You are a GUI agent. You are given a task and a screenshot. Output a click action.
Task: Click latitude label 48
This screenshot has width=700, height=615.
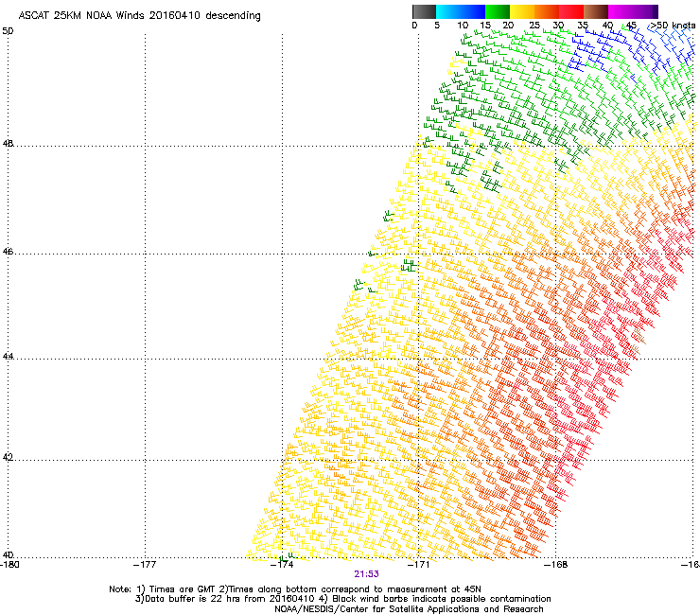(x=8, y=144)
